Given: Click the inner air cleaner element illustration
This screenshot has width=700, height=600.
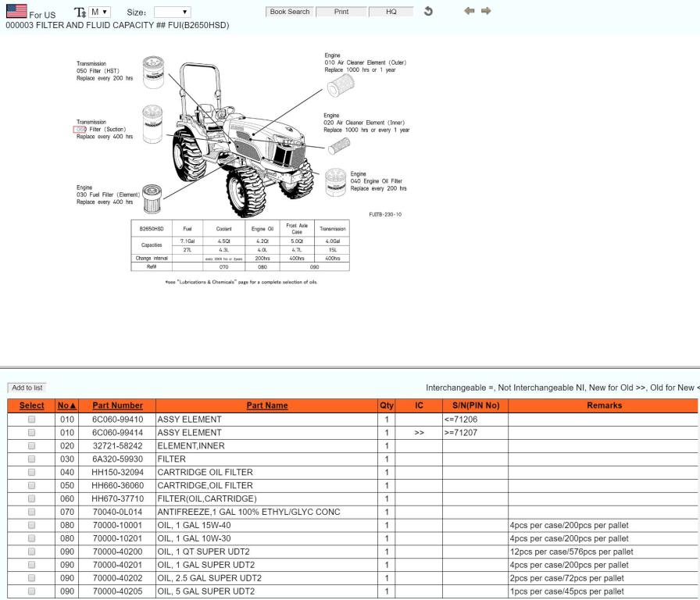Looking at the screenshot, I should pos(339,146).
